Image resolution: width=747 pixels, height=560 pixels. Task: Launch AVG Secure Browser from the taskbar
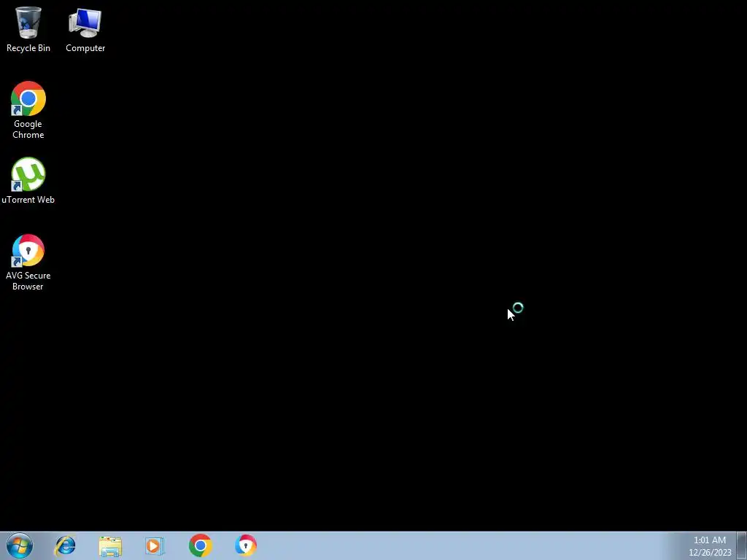[x=246, y=545]
